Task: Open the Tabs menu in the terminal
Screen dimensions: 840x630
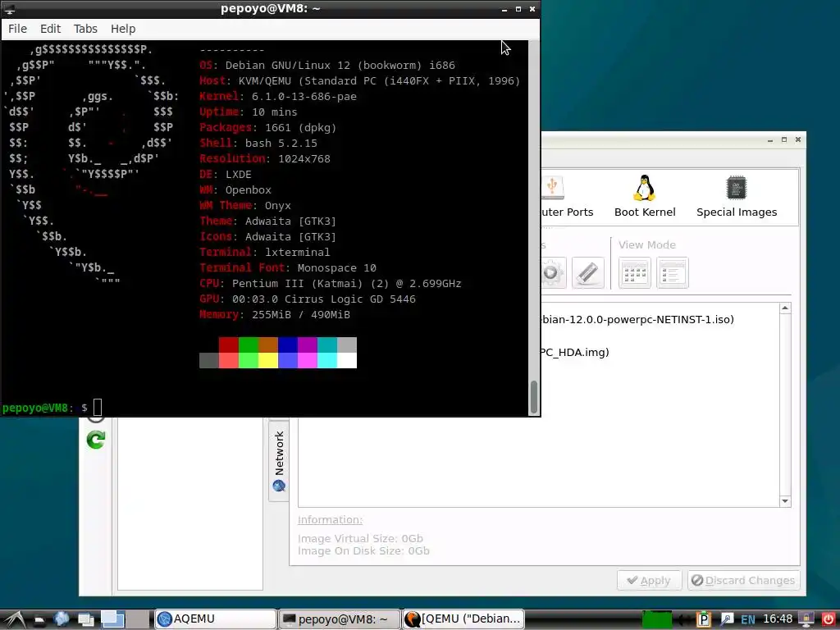Action: click(85, 29)
